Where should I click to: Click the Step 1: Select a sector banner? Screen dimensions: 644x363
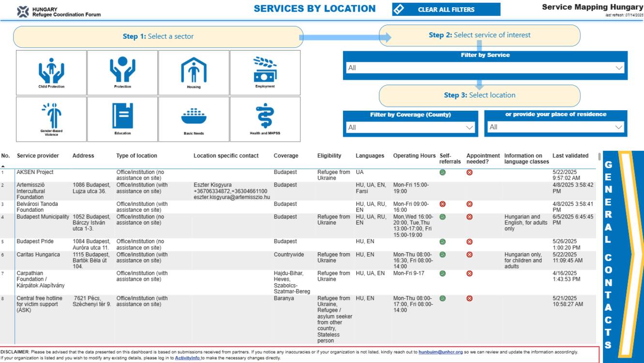158,37
